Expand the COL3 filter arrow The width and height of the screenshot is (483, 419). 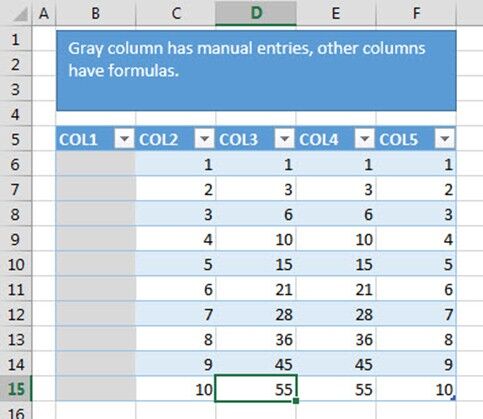284,139
